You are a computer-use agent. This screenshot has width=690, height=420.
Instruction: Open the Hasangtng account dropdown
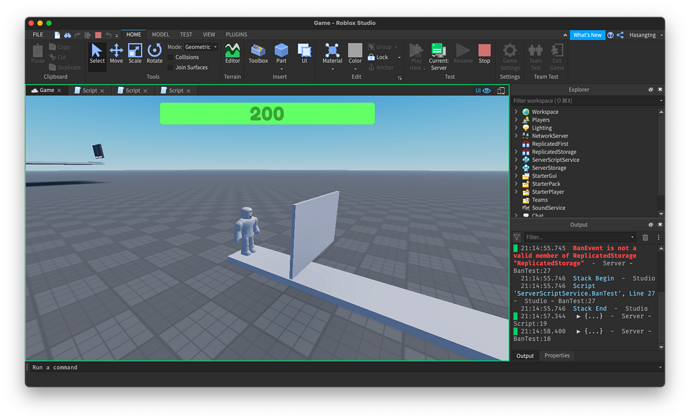(662, 35)
